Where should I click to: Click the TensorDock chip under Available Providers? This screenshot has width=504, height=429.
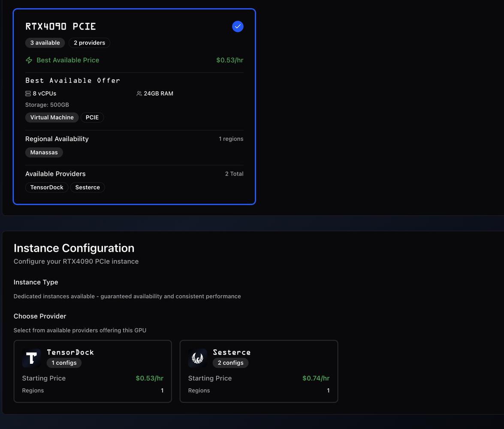pos(47,187)
